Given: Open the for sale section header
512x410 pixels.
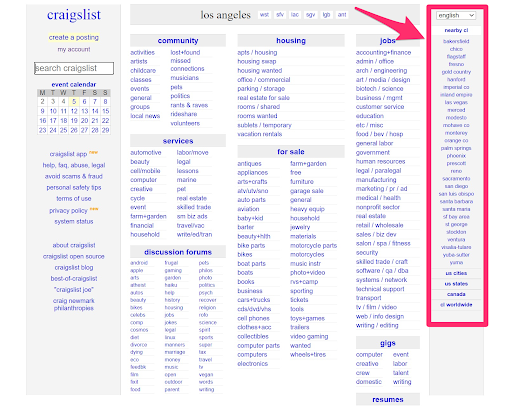Looking at the screenshot, I should pyautogui.click(x=291, y=152).
